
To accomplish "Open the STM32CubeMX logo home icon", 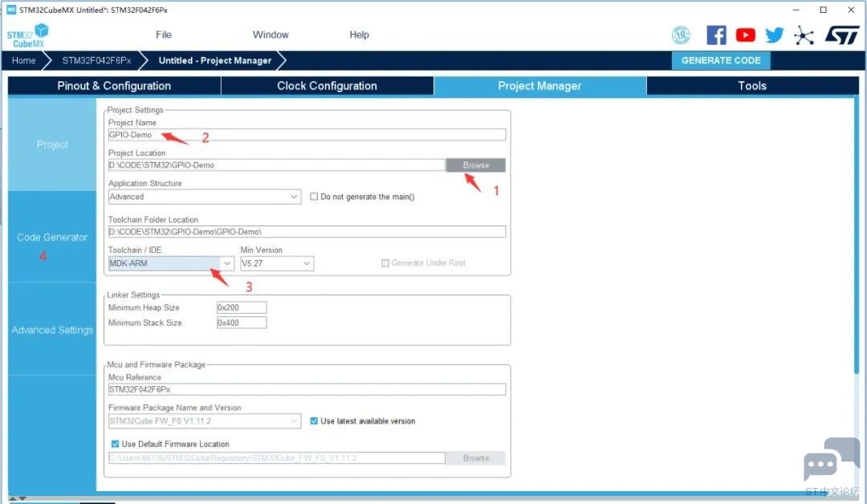I will point(27,35).
